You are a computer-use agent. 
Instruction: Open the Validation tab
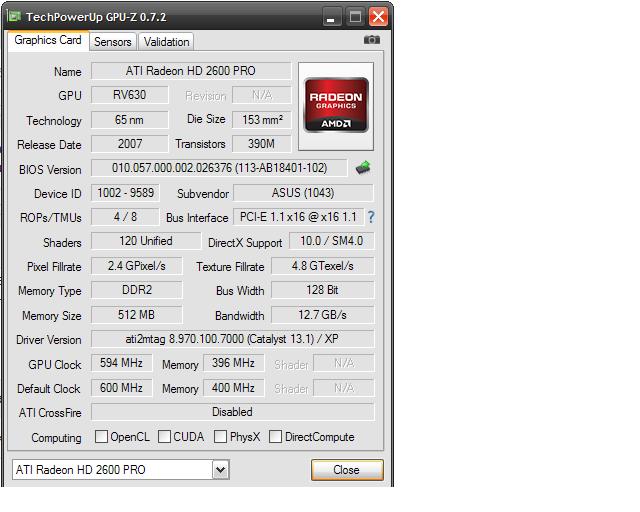tap(166, 42)
